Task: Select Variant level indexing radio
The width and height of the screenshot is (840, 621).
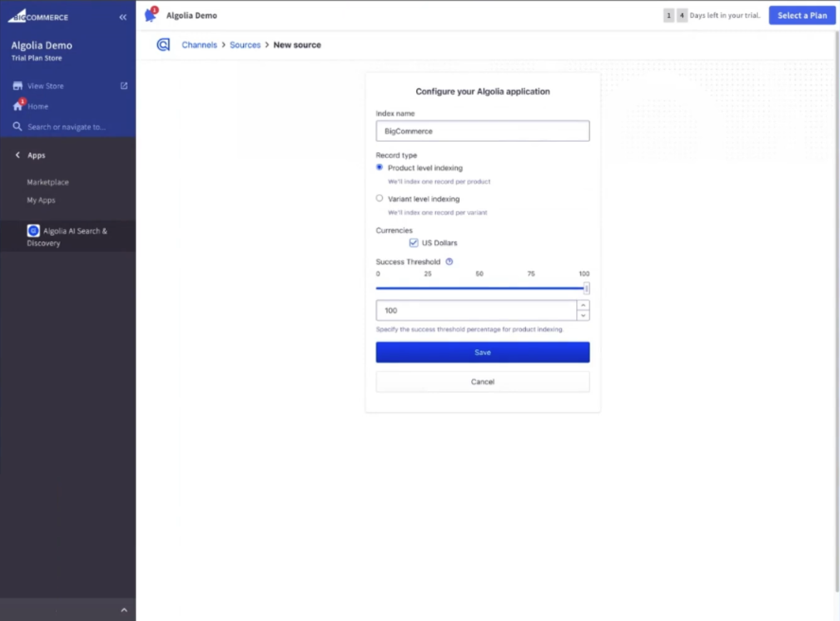Action: click(379, 199)
